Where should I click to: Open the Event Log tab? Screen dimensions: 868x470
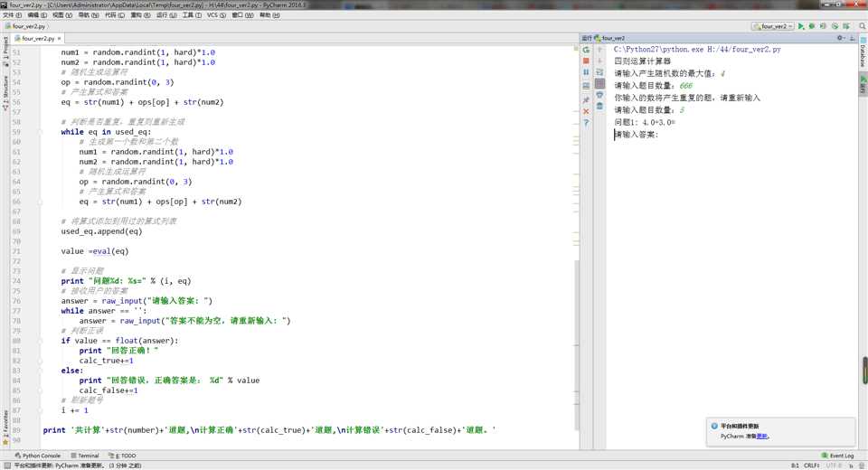(x=837, y=456)
